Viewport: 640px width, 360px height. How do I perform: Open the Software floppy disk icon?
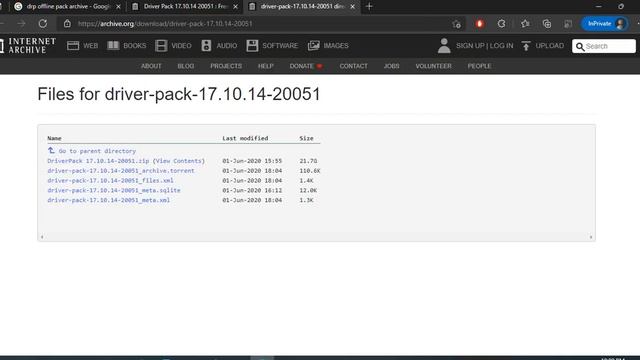(x=252, y=46)
